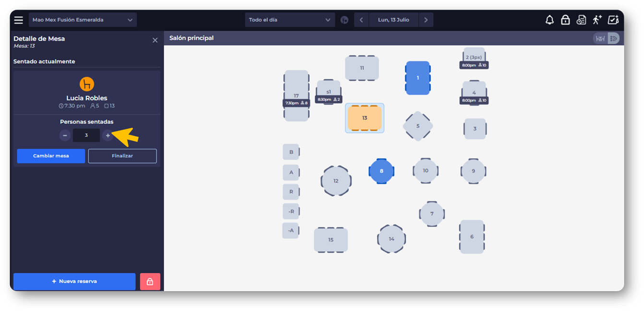Select the Salón principal room tab
This screenshot has width=644, height=311.
(x=191, y=38)
